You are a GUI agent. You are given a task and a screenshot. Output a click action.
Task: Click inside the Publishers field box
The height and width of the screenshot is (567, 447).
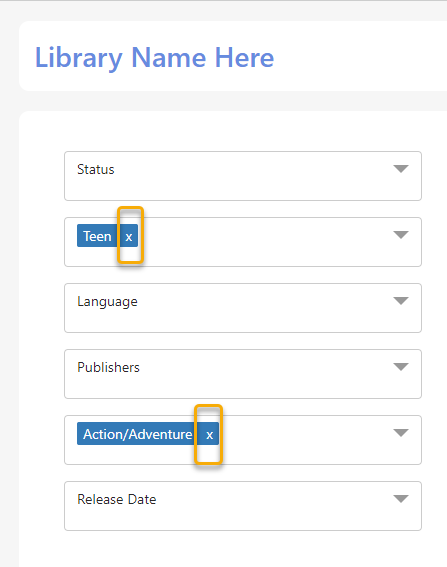pyautogui.click(x=243, y=374)
